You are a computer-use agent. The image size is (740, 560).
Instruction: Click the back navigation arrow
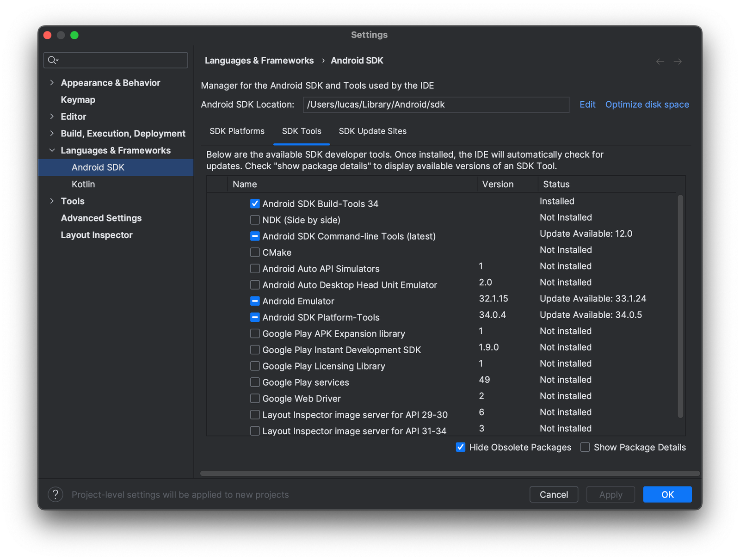click(660, 61)
